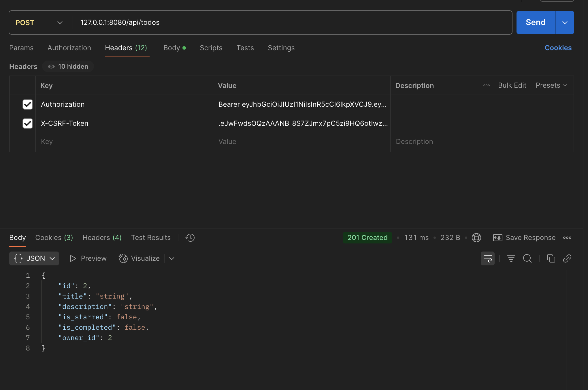
Task: Open the Presets dropdown
Action: [551, 85]
